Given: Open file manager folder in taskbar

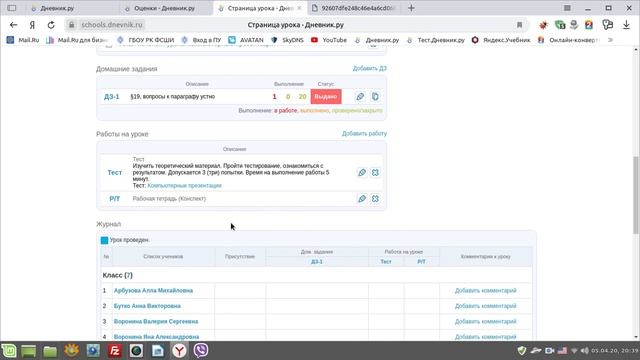Looking at the screenshot, I should 50,351.
